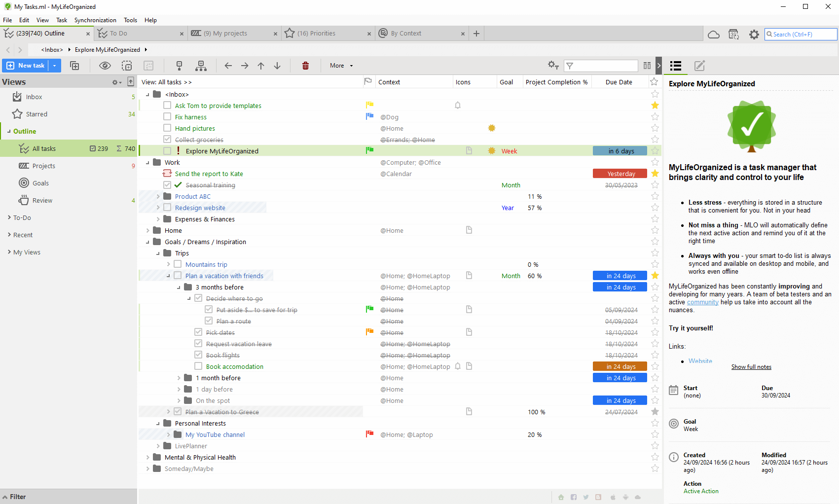The image size is (839, 504).
Task: Expand the To-Do views section
Action: pos(9,217)
